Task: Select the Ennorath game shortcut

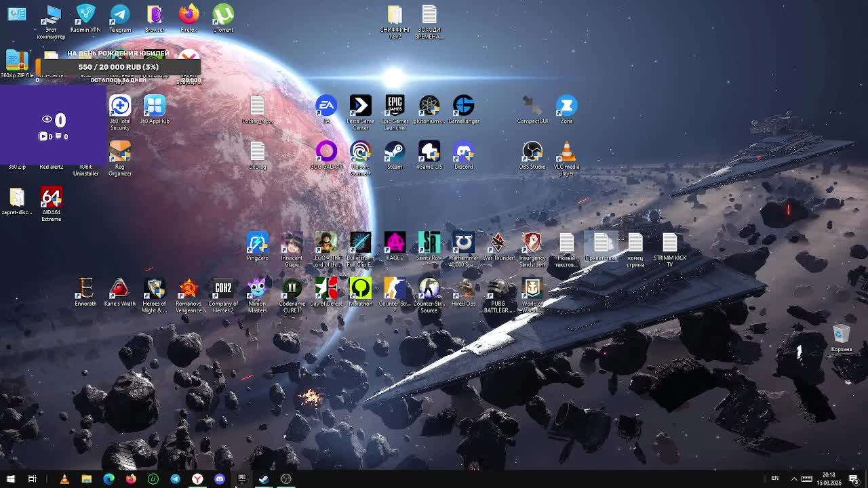Action: (85, 292)
